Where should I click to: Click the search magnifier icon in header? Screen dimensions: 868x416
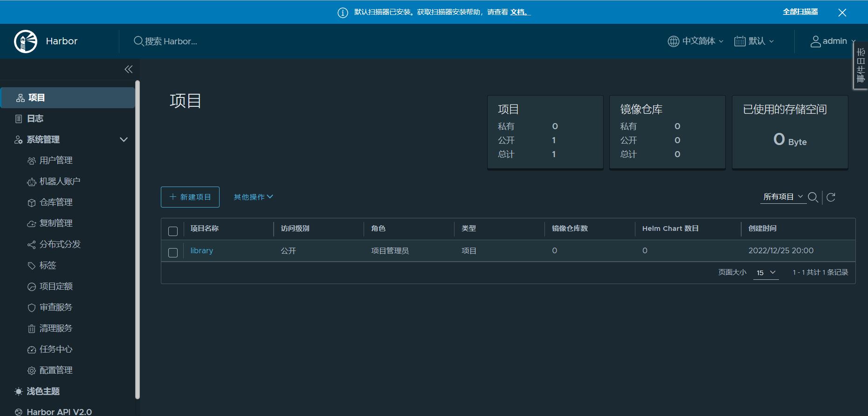(138, 41)
